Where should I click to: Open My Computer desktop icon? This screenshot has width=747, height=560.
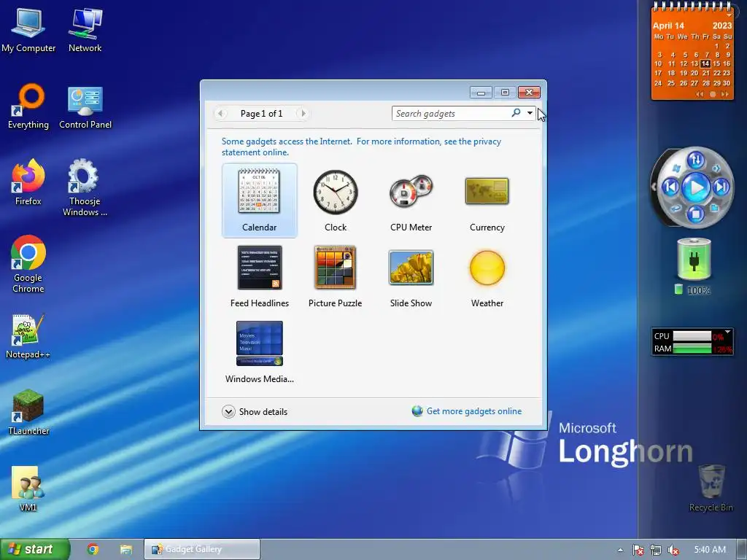[x=28, y=30]
